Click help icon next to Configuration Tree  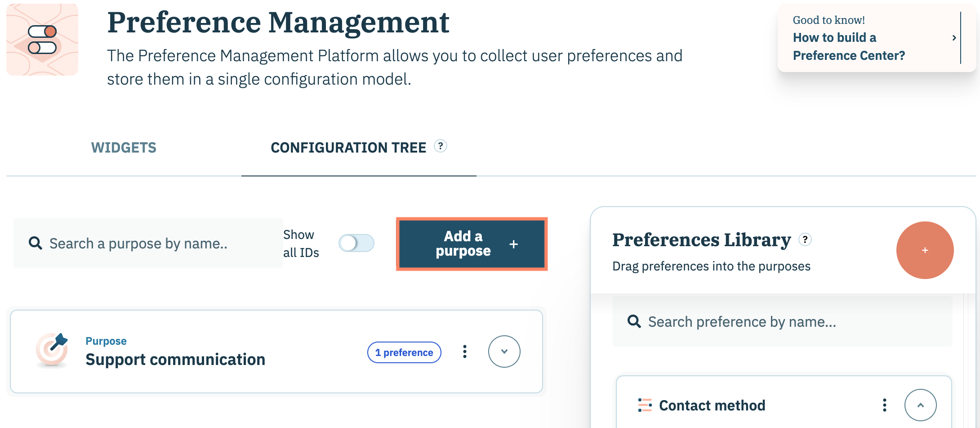[440, 146]
